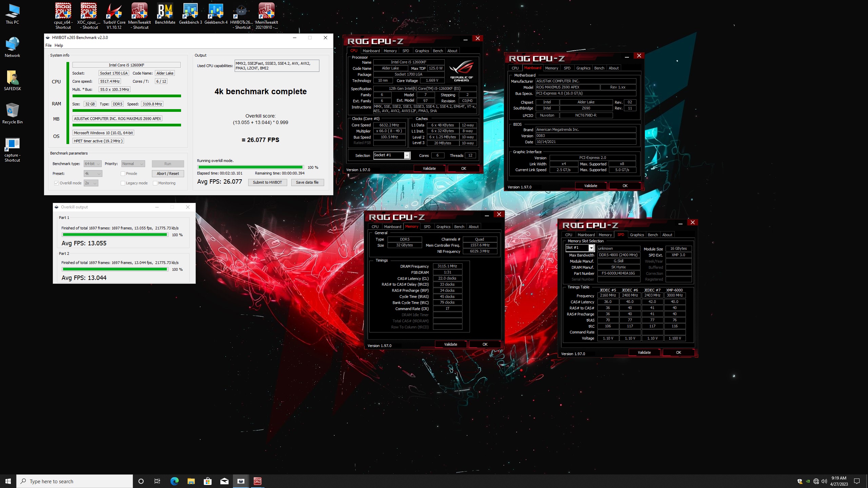Open the Network desktop icon
This screenshot has width=868, height=488.
point(12,47)
